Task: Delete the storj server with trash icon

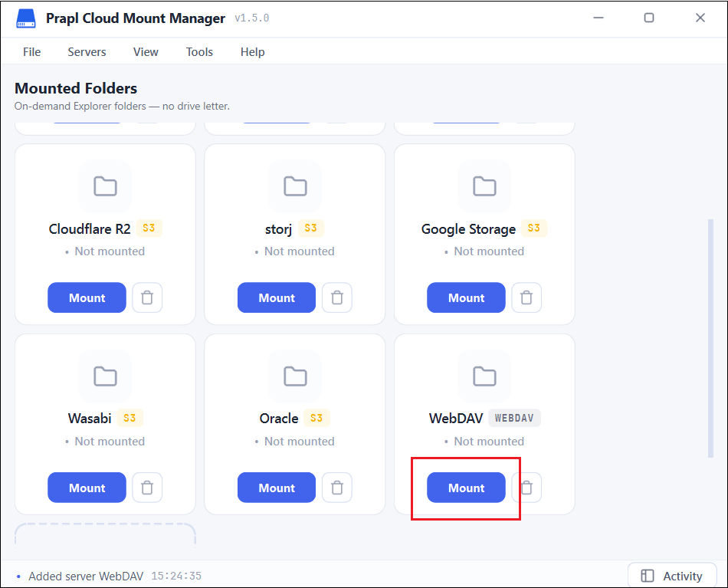Action: (x=337, y=297)
